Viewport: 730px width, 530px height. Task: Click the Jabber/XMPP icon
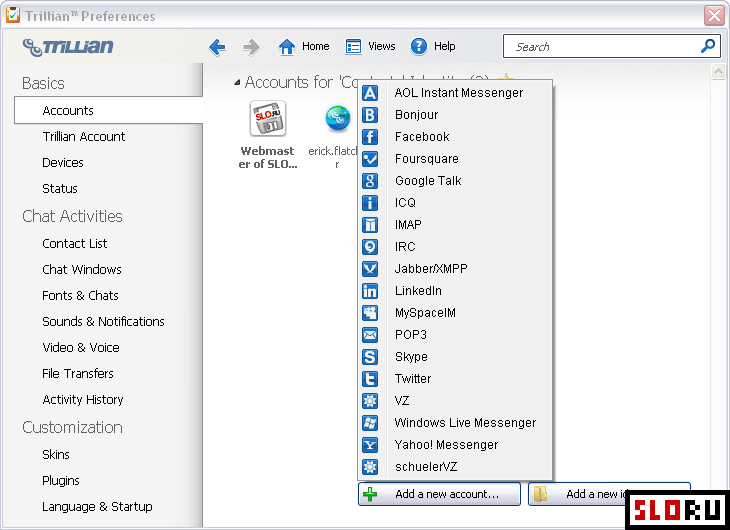click(370, 269)
